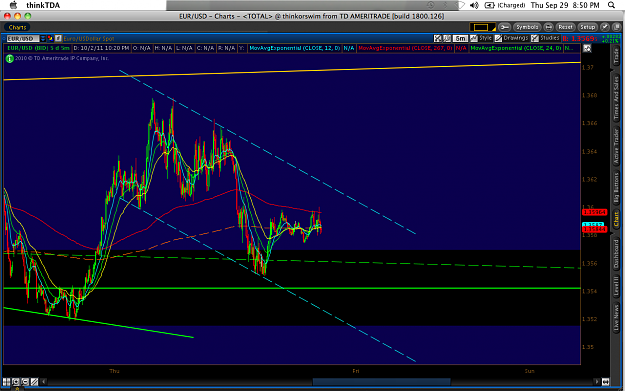Open the Live News side tab

(616, 318)
